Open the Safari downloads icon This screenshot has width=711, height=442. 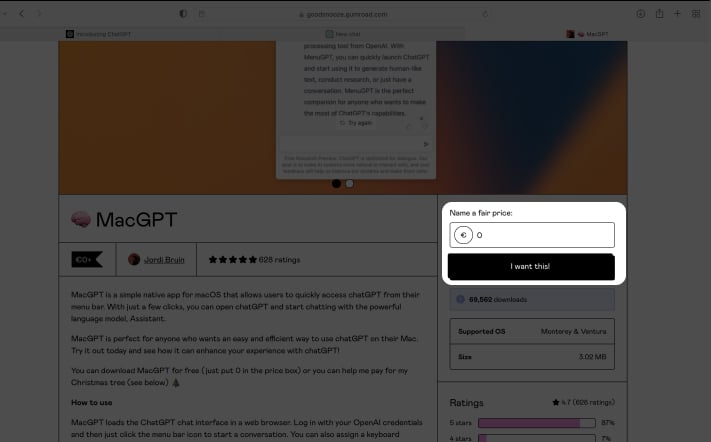(x=641, y=14)
